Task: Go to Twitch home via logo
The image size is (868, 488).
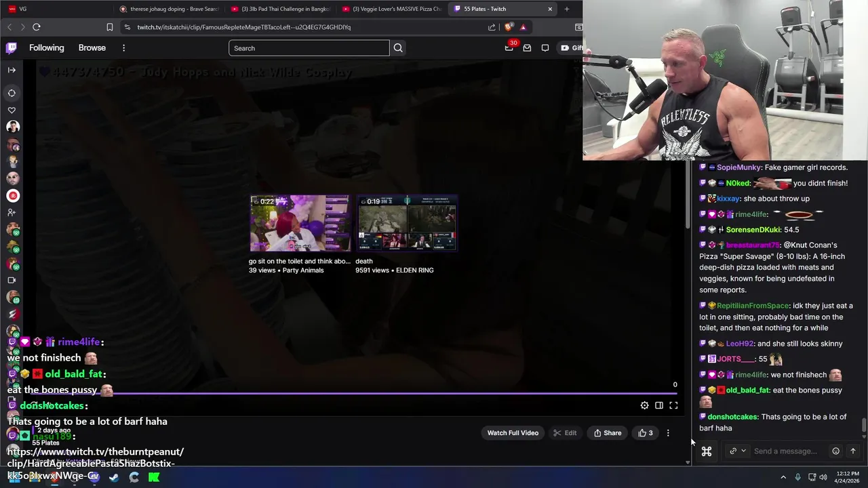Action: click(12, 47)
